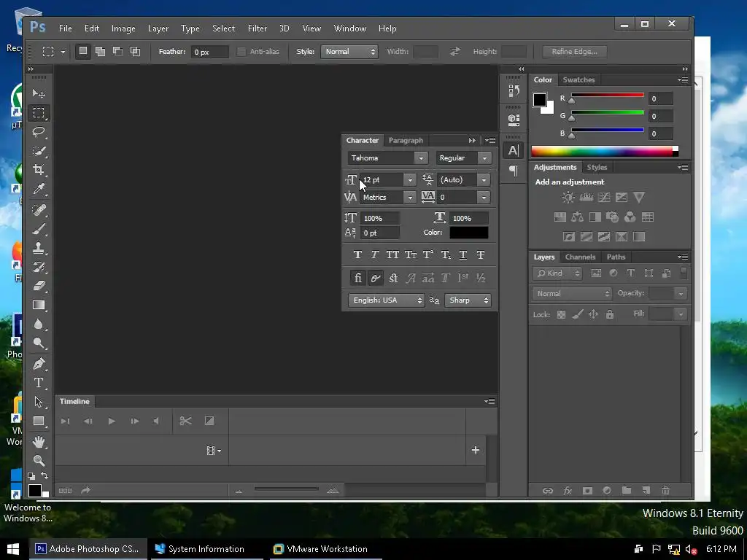Select the Rectangular Marquee tool in toolbox
The image size is (747, 560).
[39, 113]
